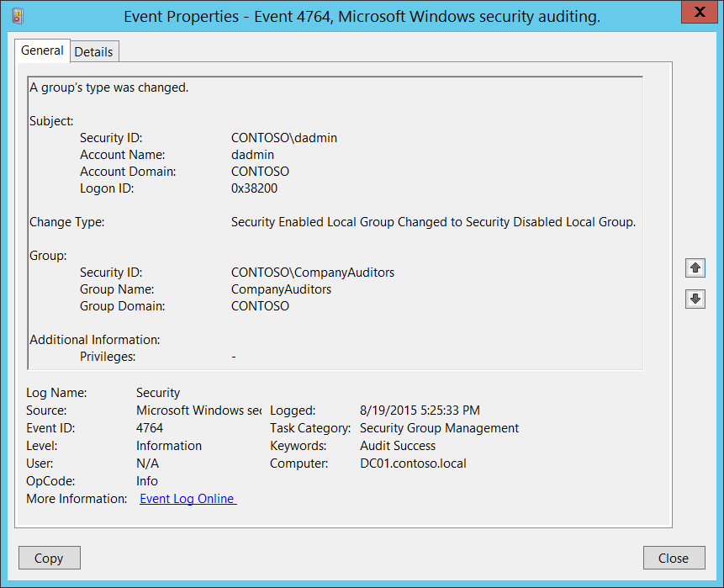Click the OpCode value 'Info'
This screenshot has height=588, width=724.
tap(147, 481)
